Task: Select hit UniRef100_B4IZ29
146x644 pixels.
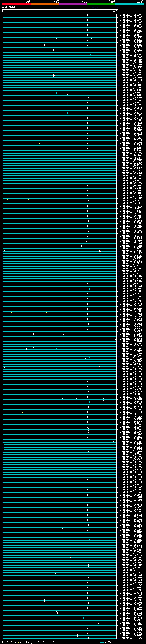Action: 131,638
